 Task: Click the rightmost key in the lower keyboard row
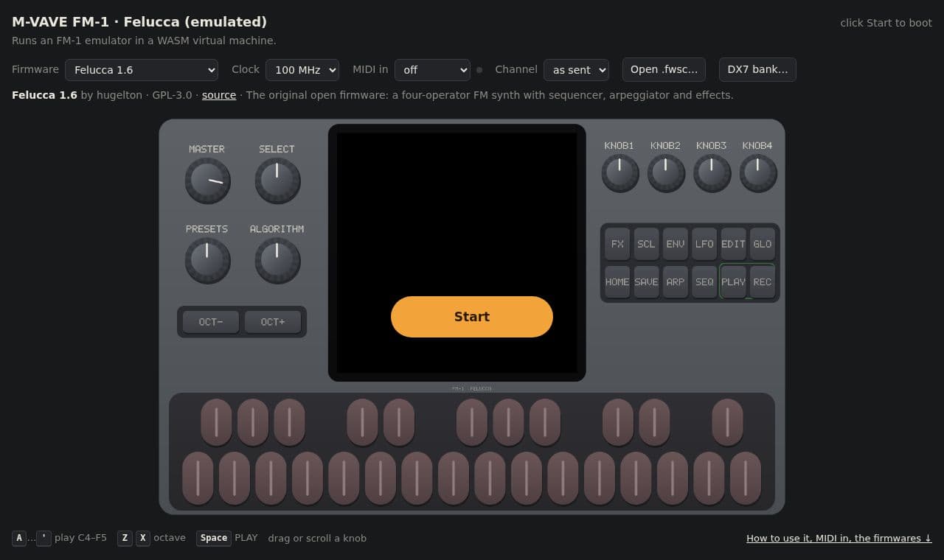[x=745, y=478]
